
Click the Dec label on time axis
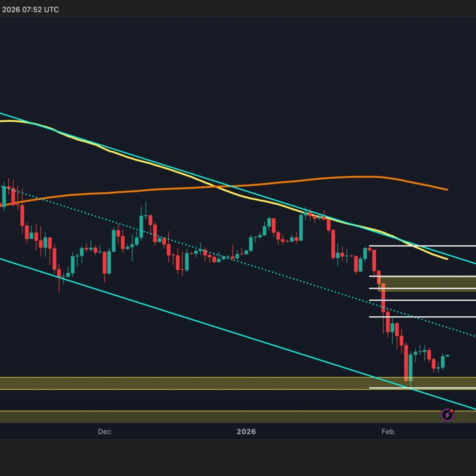[x=104, y=432]
